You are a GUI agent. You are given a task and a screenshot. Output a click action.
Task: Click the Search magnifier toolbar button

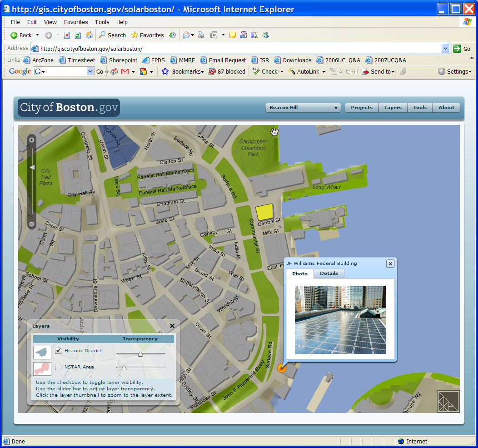[112, 35]
